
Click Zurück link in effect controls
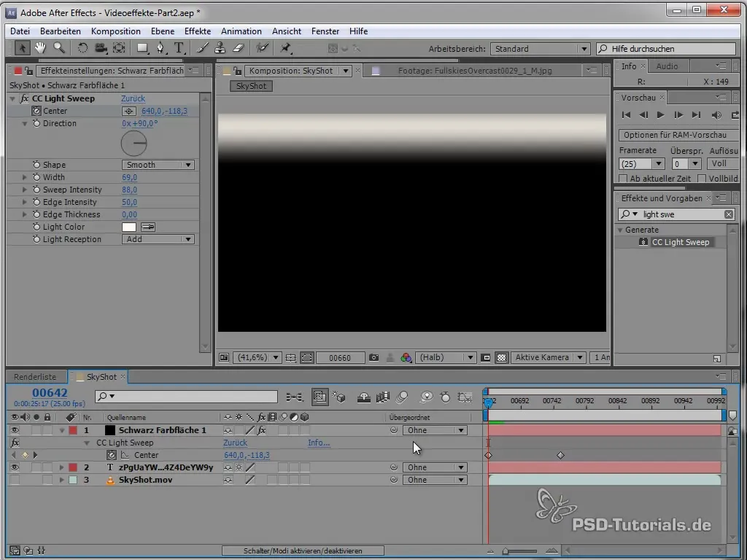(133, 98)
